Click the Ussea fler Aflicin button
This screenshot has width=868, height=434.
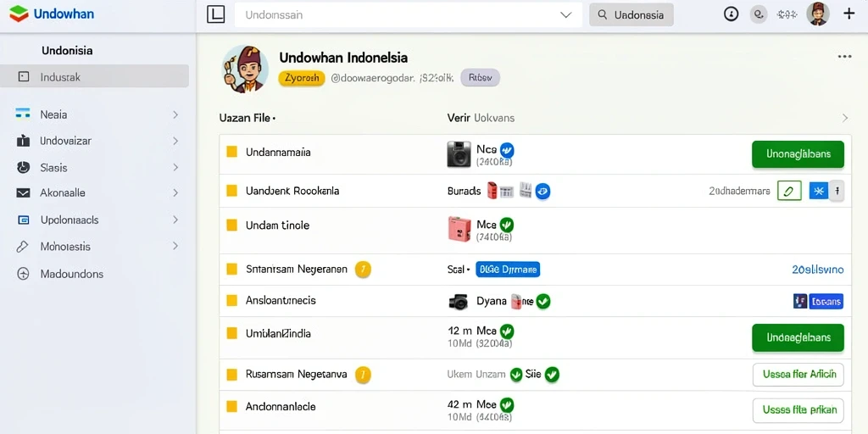coord(798,374)
